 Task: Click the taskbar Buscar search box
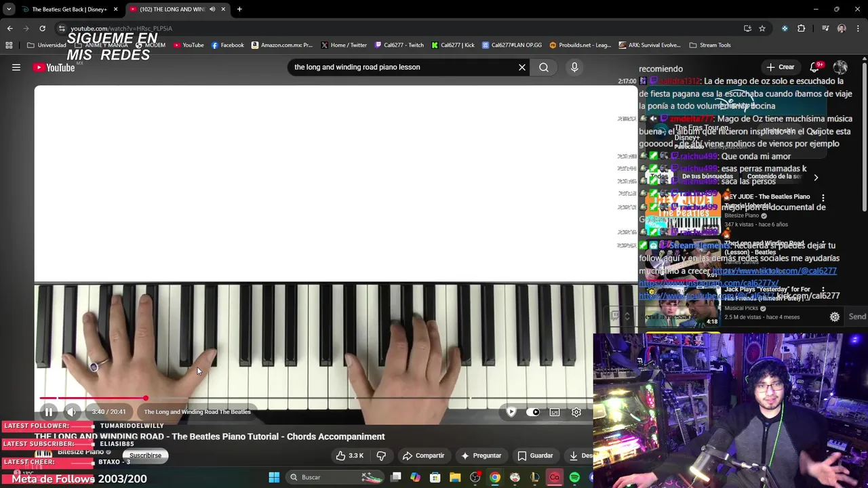pyautogui.click(x=334, y=477)
